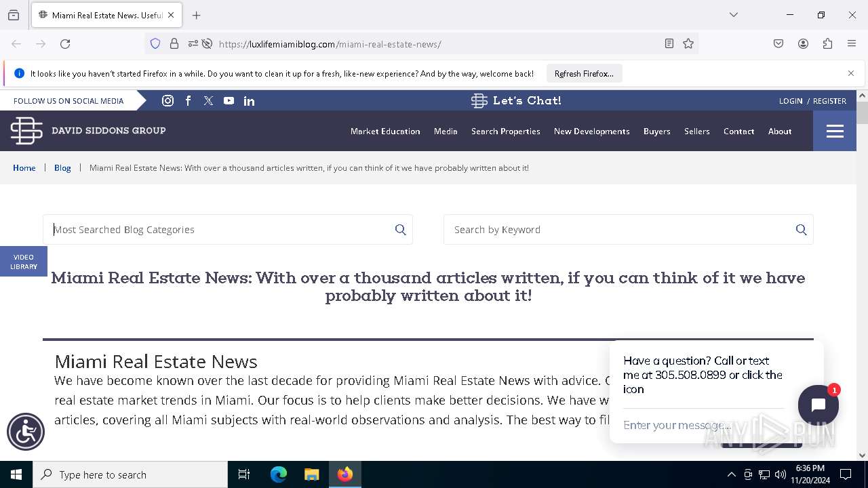Open the Facebook social media icon
Screen dimensions: 868x488
tap(189, 100)
